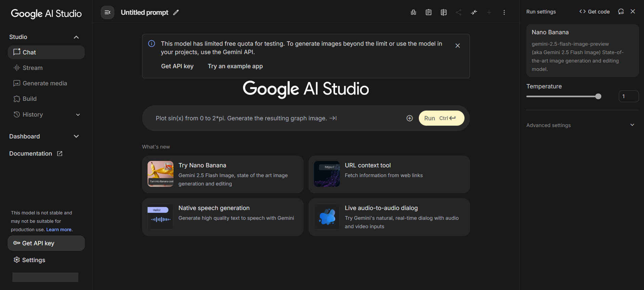Image resolution: width=644 pixels, height=290 pixels.
Task: Click the "What's new" label
Action: (x=156, y=147)
